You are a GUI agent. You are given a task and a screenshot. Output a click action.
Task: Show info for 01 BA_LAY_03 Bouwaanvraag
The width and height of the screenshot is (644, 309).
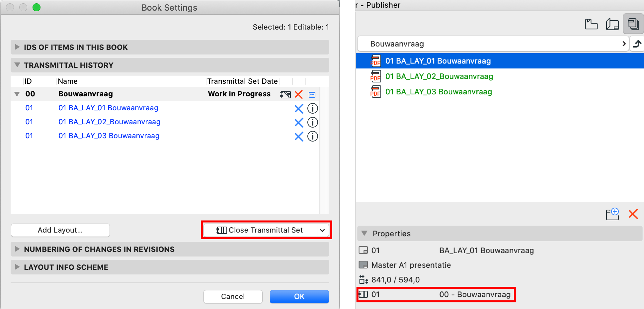(313, 136)
